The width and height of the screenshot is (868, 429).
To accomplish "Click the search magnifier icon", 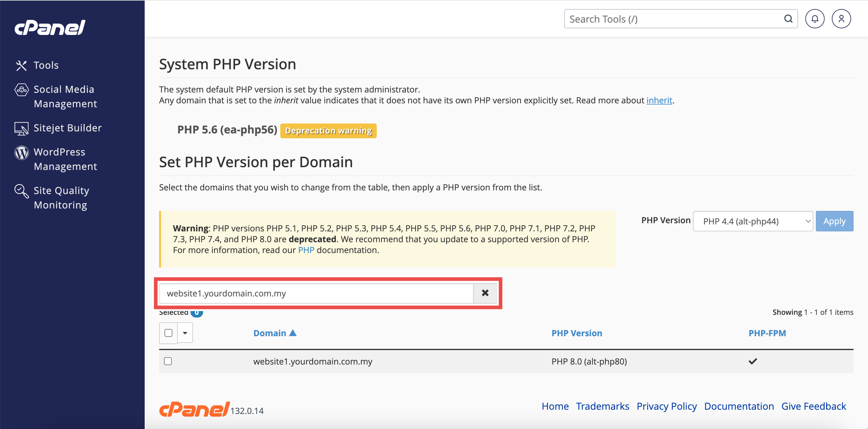I will pyautogui.click(x=788, y=19).
